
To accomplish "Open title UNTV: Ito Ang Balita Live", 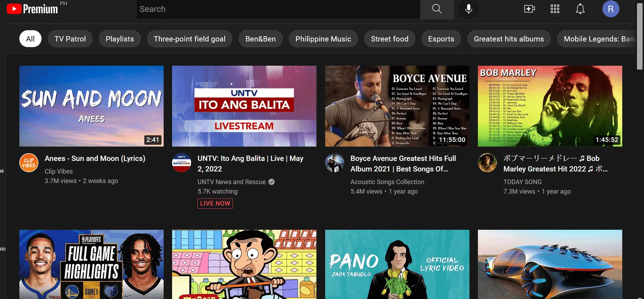I will click(251, 164).
